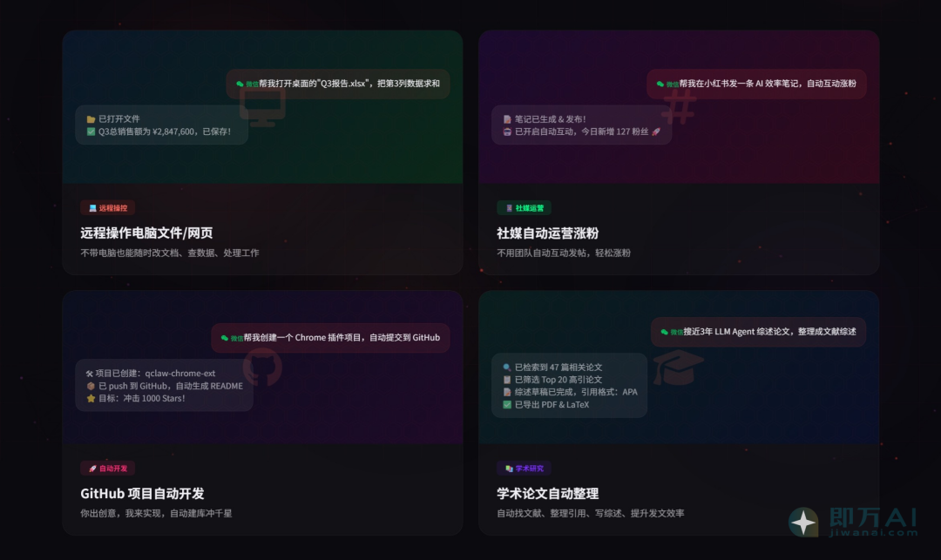Screen dimensions: 941x560
Task: Click the WeChat icon in the Q3报告 message bubble
Action: tap(238, 83)
